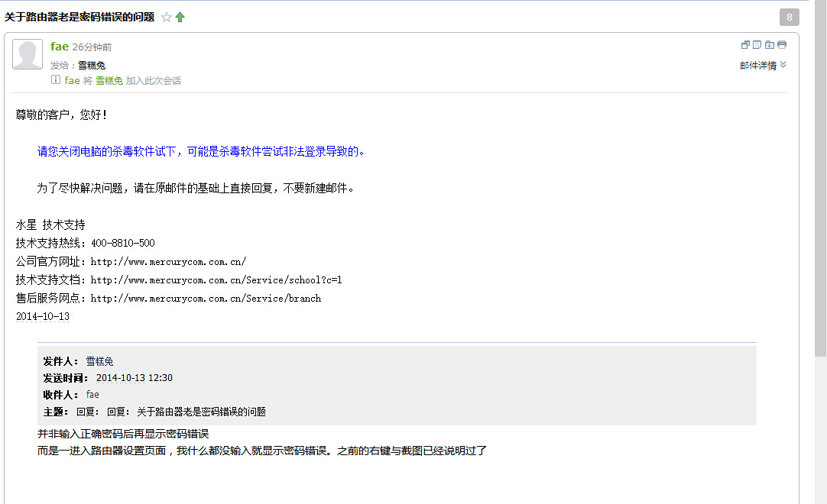
Task: Click the green up arrow beside subject
Action: point(180,17)
